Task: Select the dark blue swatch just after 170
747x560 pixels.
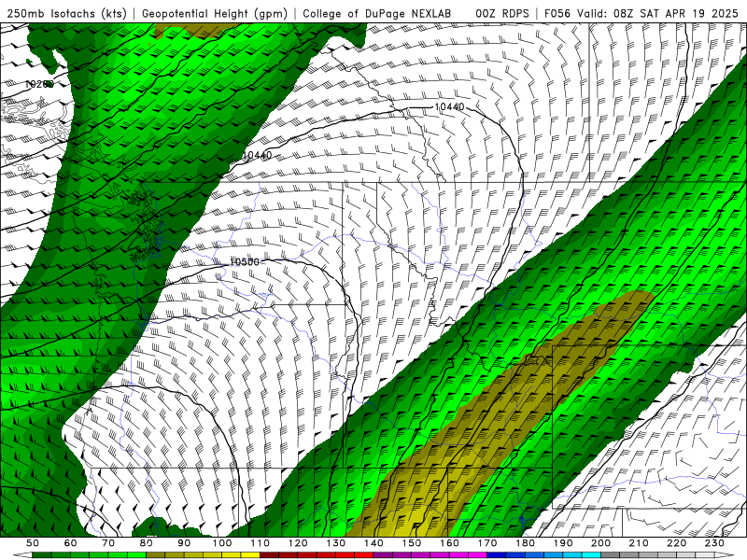Action: tap(497, 555)
